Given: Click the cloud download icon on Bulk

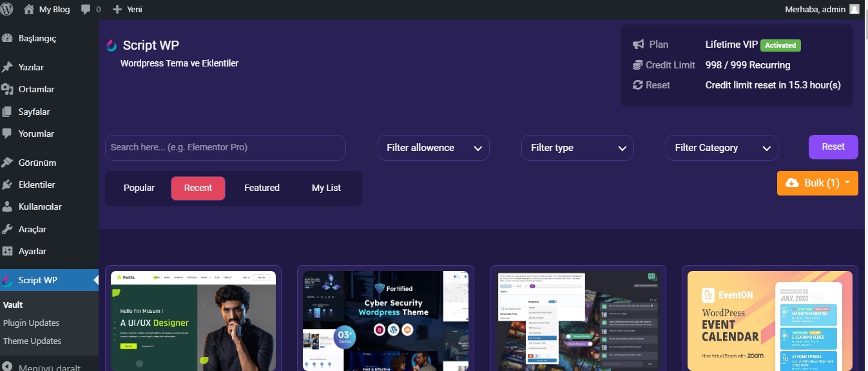Looking at the screenshot, I should pyautogui.click(x=792, y=183).
